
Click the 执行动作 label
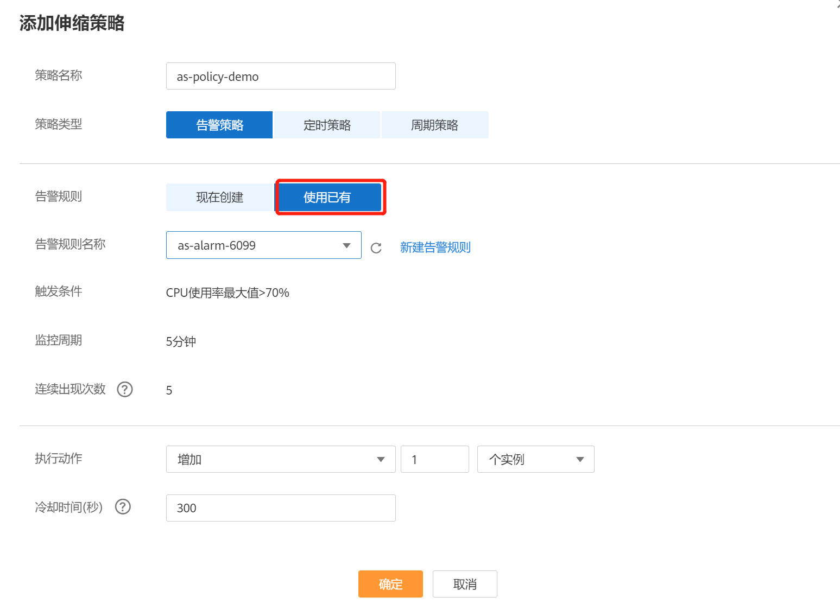point(59,459)
